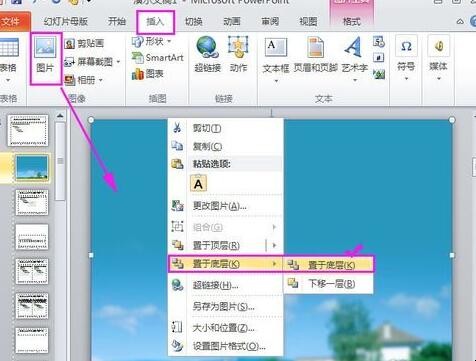The image size is (476, 361).
Task: Open the 格式 picture tools tab
Action: [352, 22]
